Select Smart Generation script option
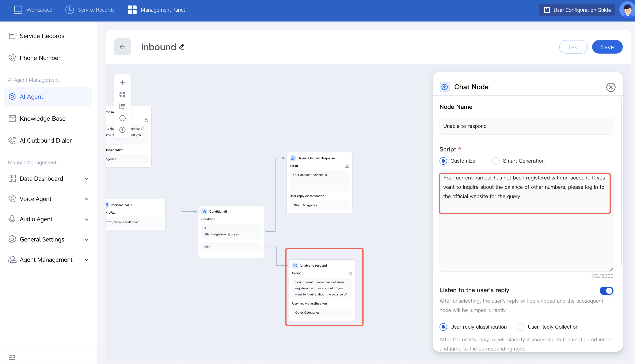The image size is (635, 364). pyautogui.click(x=496, y=161)
